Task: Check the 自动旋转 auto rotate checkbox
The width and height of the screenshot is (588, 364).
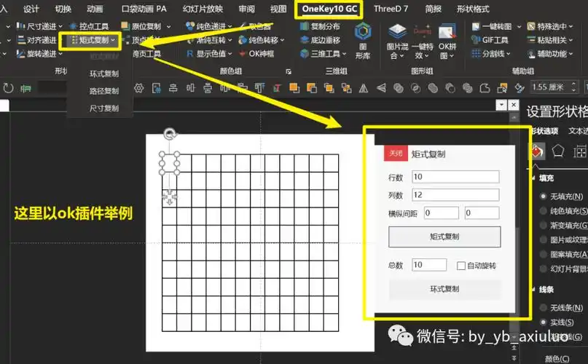Action: (461, 266)
